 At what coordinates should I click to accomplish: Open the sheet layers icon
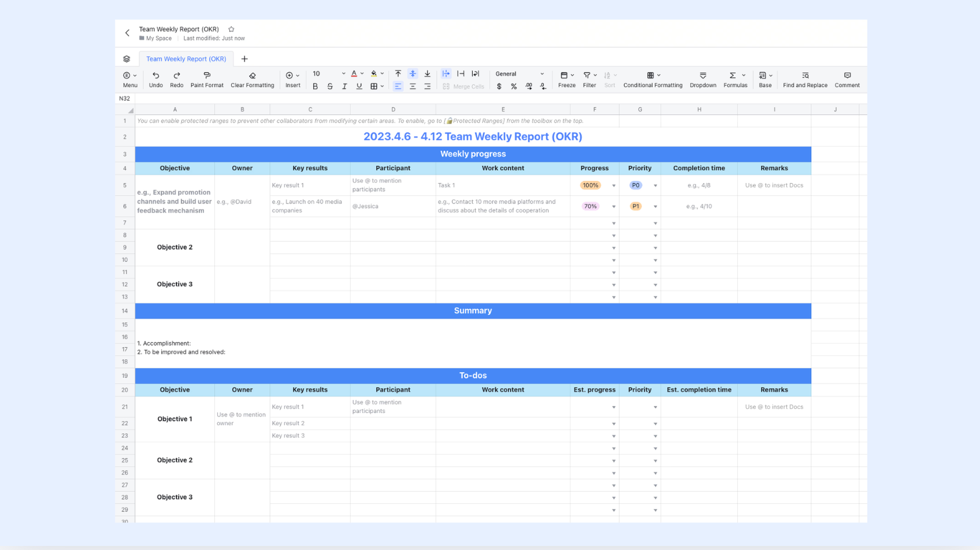pyautogui.click(x=127, y=59)
